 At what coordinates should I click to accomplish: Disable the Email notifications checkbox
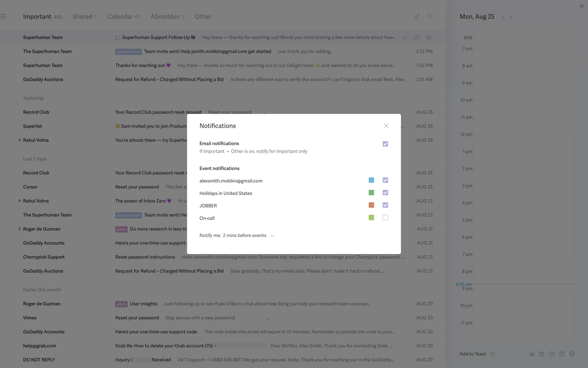coord(385,144)
